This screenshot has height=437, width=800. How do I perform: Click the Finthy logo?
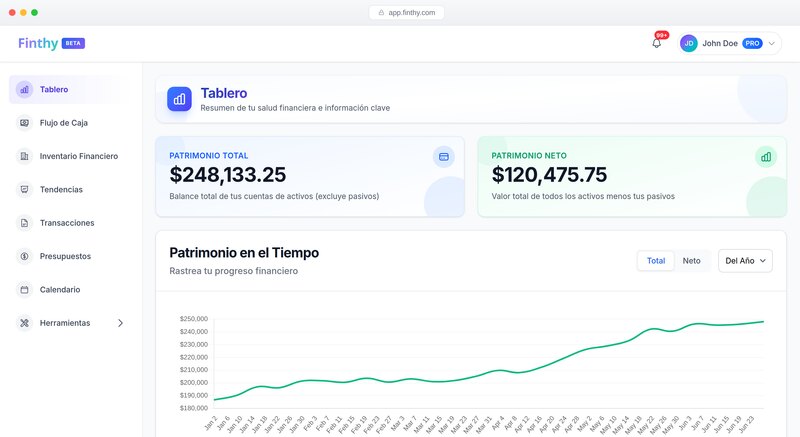(x=38, y=43)
